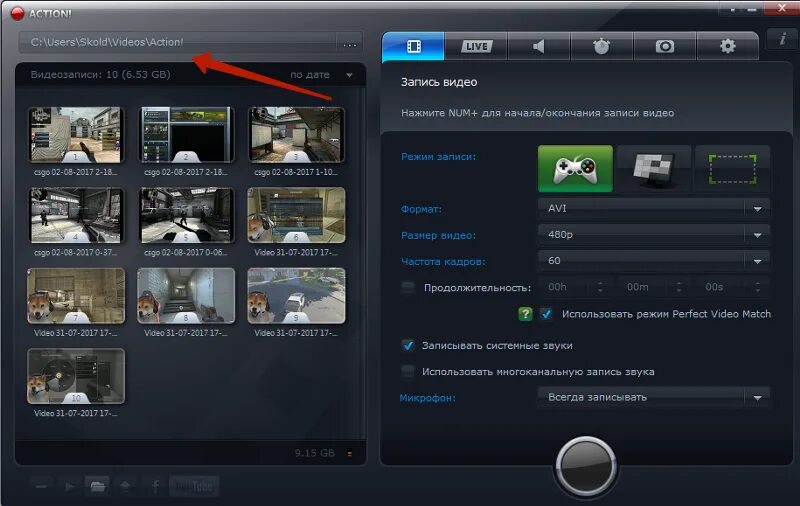Viewport: 800px width, 506px height.
Task: Select video thumbnail number 3
Action: (296, 135)
